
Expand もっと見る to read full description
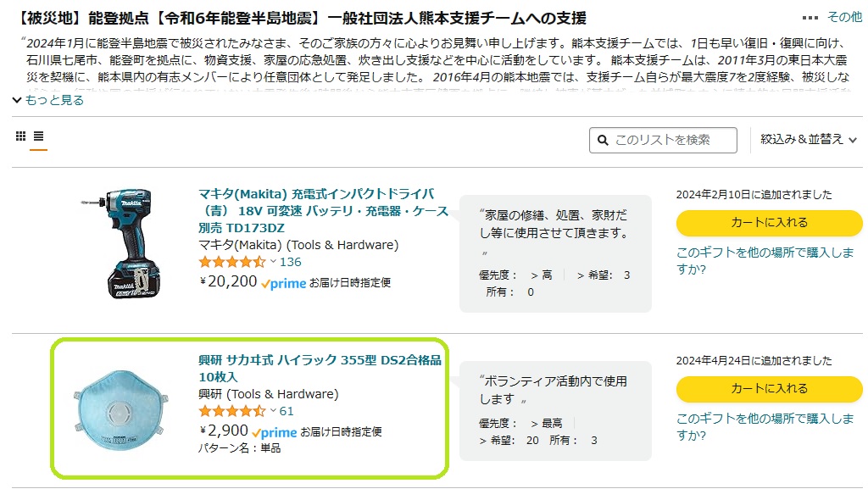(x=48, y=100)
